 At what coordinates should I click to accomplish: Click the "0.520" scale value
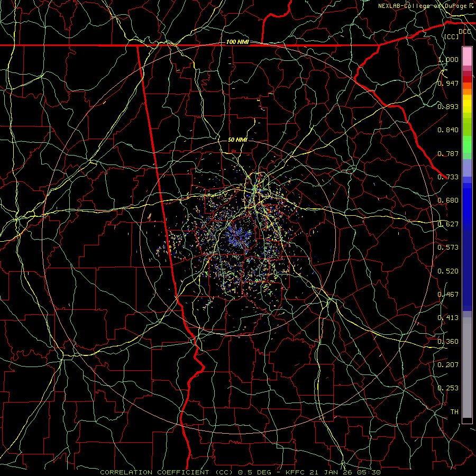(448, 271)
